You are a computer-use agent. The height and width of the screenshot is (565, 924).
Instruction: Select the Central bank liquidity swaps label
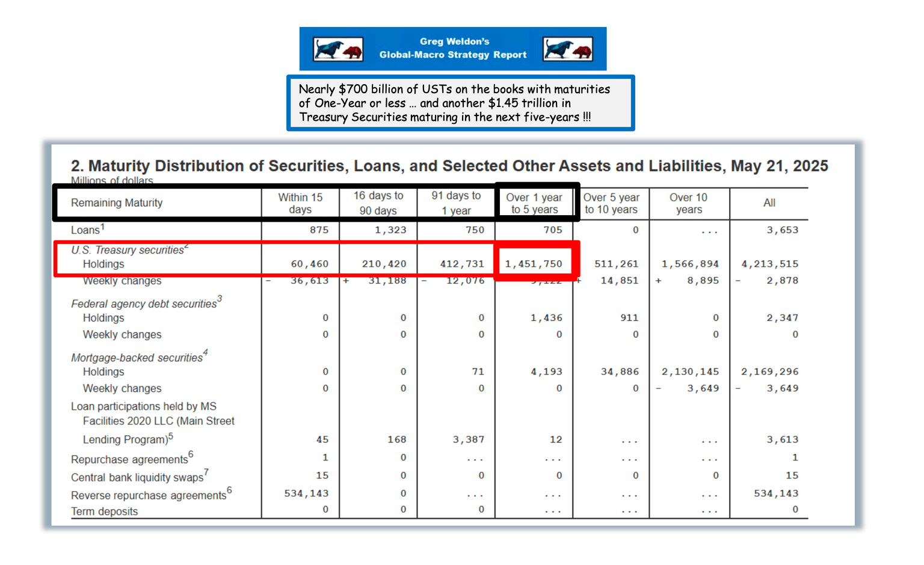(x=140, y=477)
